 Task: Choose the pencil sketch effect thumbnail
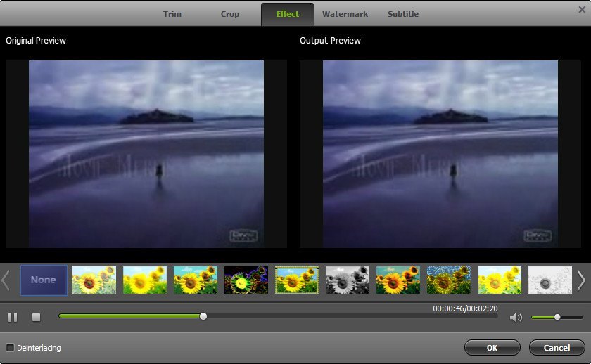click(550, 280)
